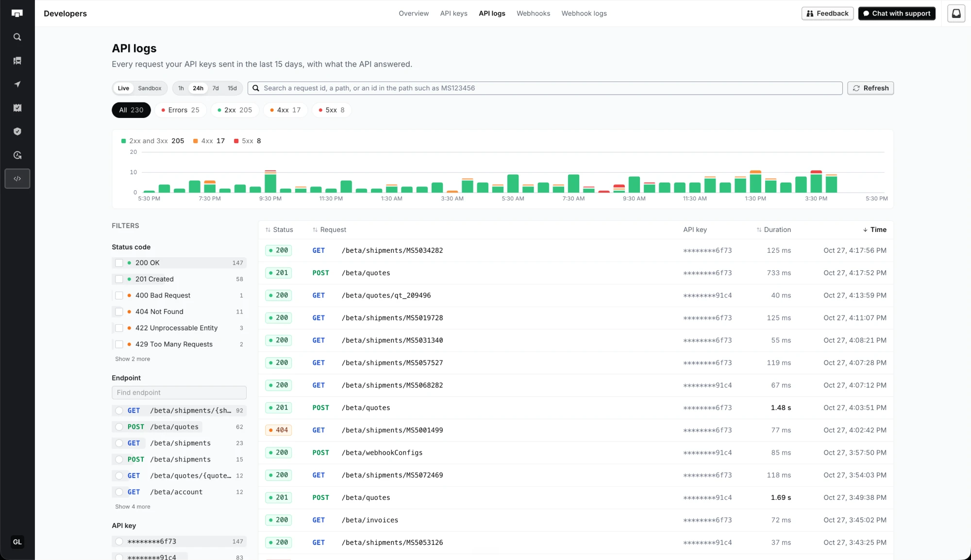This screenshot has height=560, width=971.
Task: Click the Find endpoint input
Action: (x=179, y=393)
